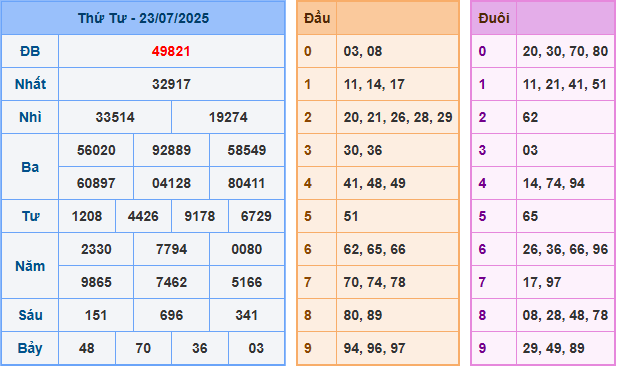Screen dimensions: 617x366
Task: Select Sáu prize number 696
Action: click(x=171, y=316)
